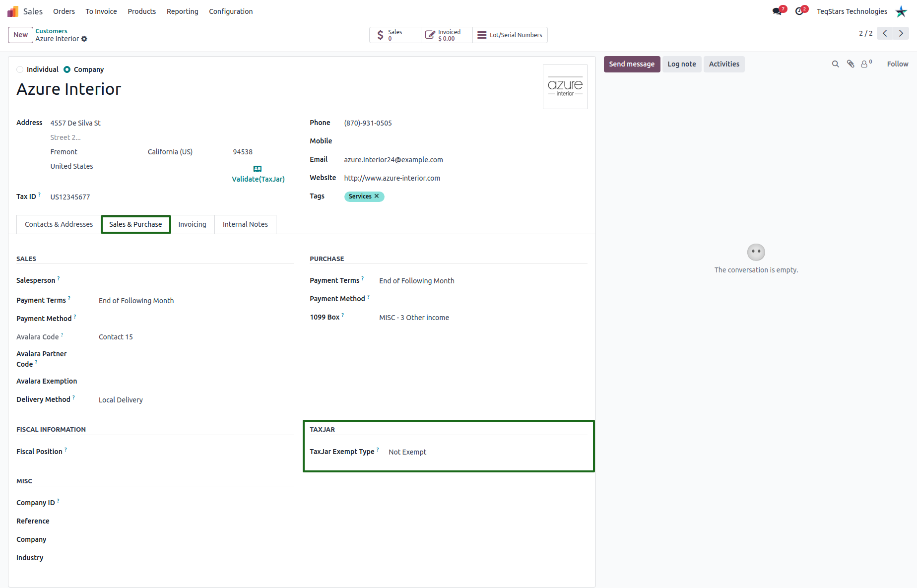Open the Sales app home icon
The image size is (917, 588).
point(13,11)
